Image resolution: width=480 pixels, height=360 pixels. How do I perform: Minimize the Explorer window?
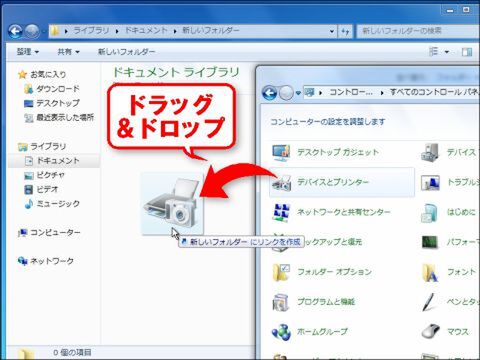tap(450, 10)
